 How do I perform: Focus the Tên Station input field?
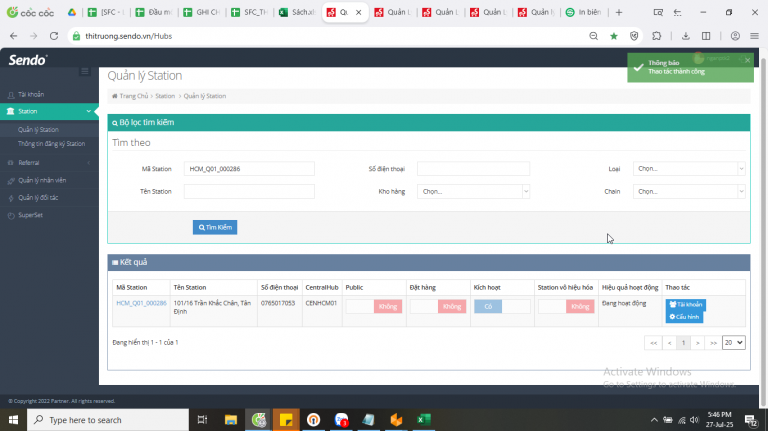(x=249, y=192)
